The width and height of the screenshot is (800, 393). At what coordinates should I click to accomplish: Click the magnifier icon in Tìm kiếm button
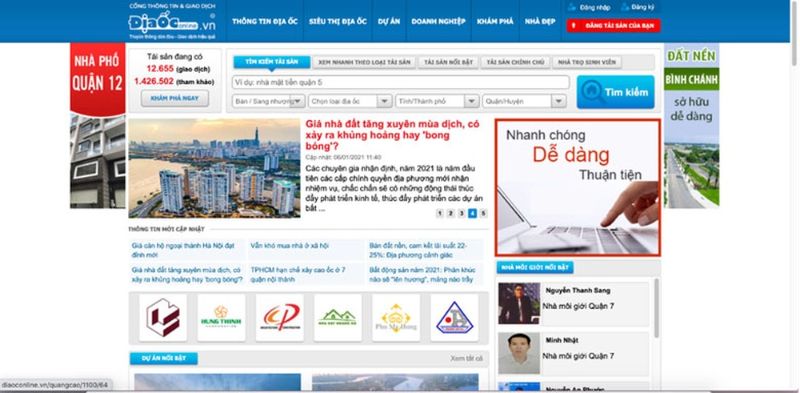(x=592, y=92)
